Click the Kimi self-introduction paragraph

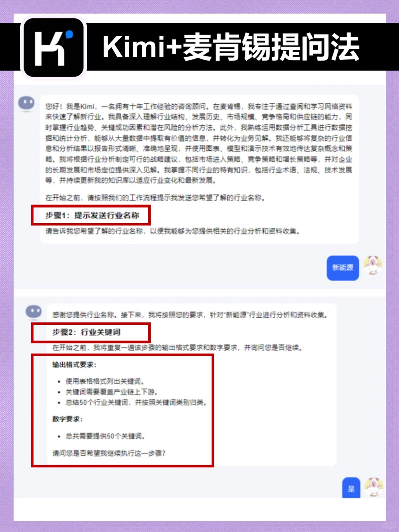(x=199, y=143)
